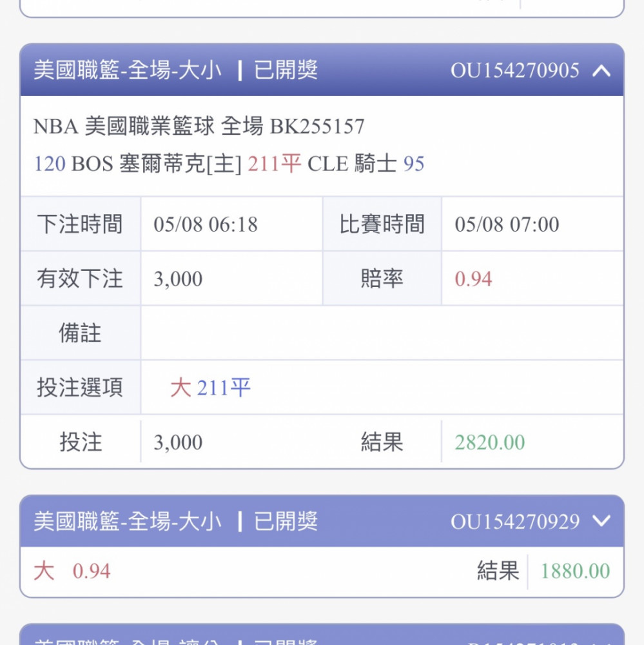Click the BOS 塞爾蒂克 vs CLE 騎士 match line
644x645 pixels.
(x=229, y=164)
